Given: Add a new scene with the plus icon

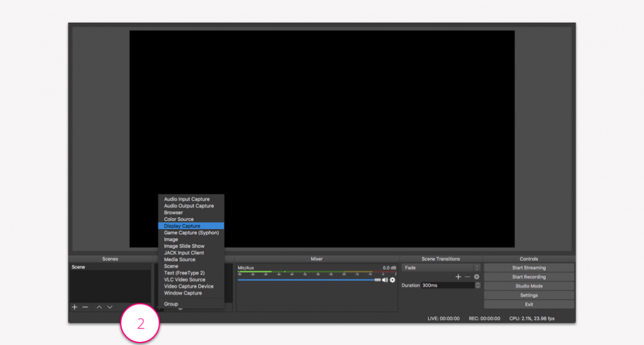Looking at the screenshot, I should tap(74, 307).
